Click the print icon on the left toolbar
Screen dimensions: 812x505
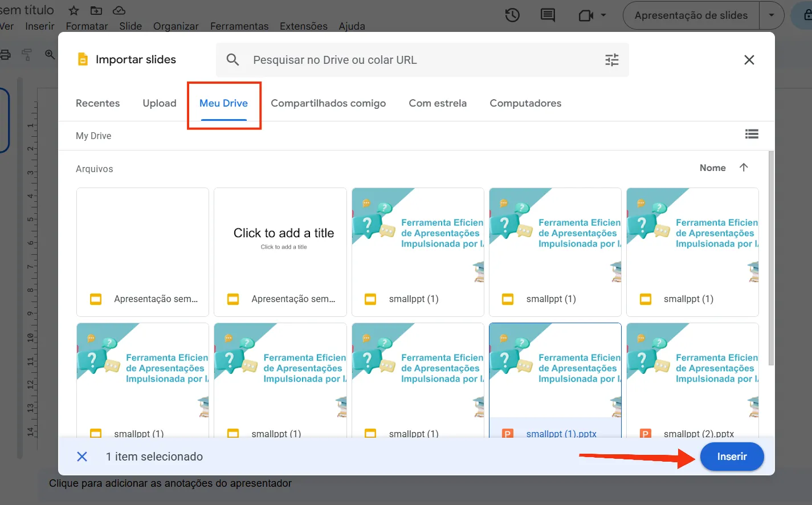(6, 54)
